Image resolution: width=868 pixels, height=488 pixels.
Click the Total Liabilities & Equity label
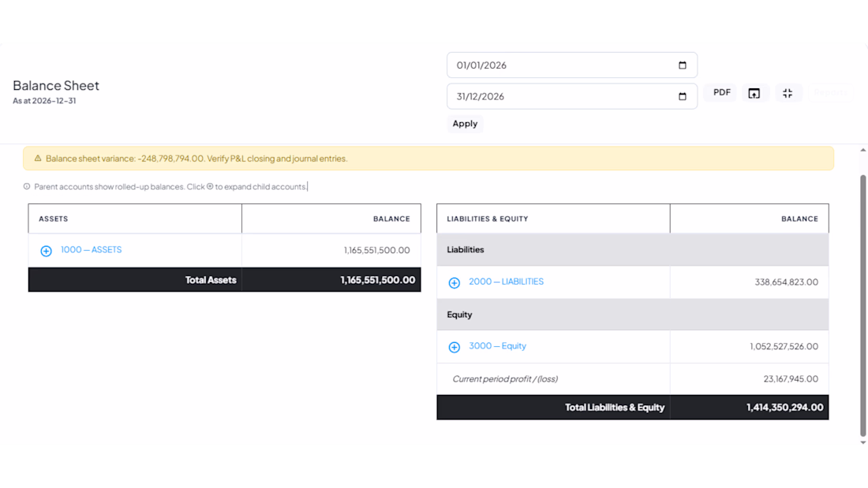(x=615, y=408)
